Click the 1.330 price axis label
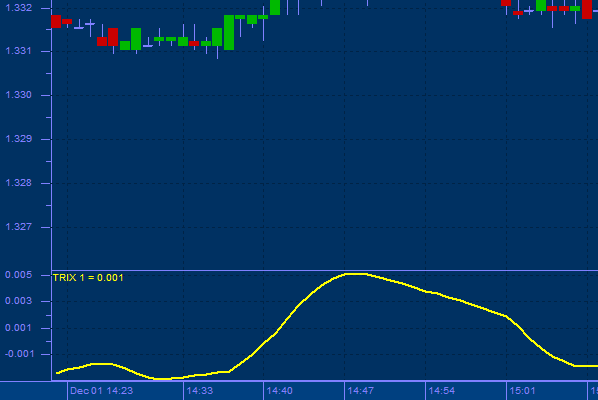598x400 pixels. (19, 95)
